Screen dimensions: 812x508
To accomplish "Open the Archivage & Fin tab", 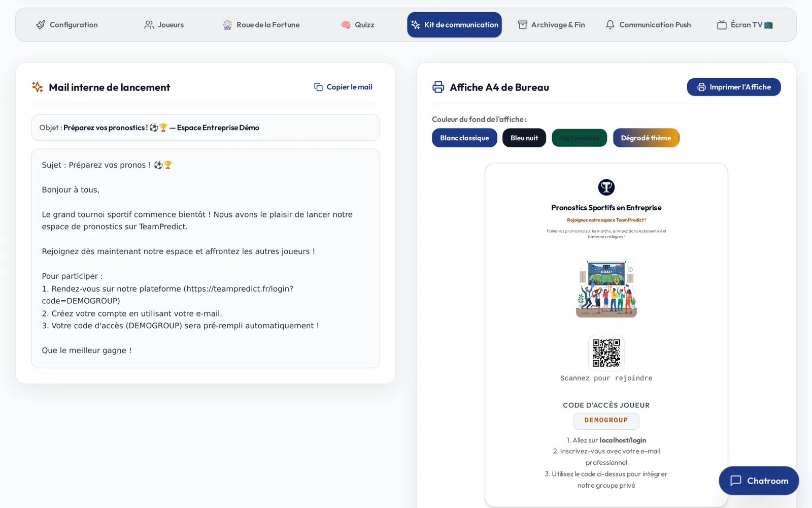I will (551, 25).
